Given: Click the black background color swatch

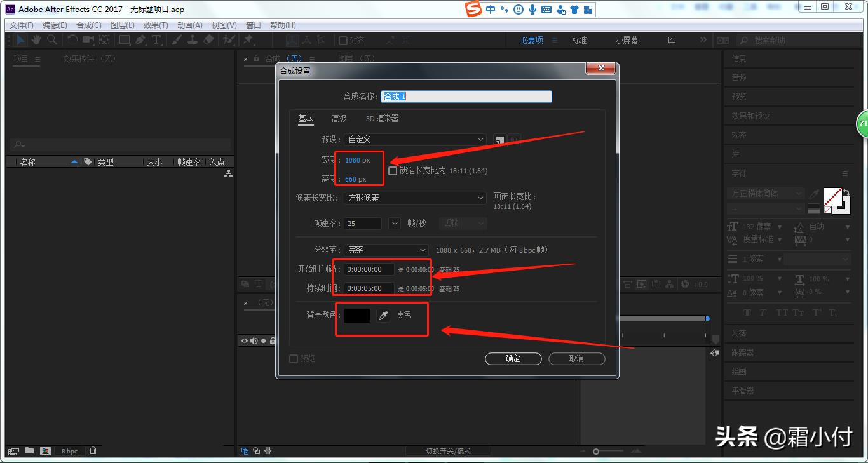Looking at the screenshot, I should point(357,315).
